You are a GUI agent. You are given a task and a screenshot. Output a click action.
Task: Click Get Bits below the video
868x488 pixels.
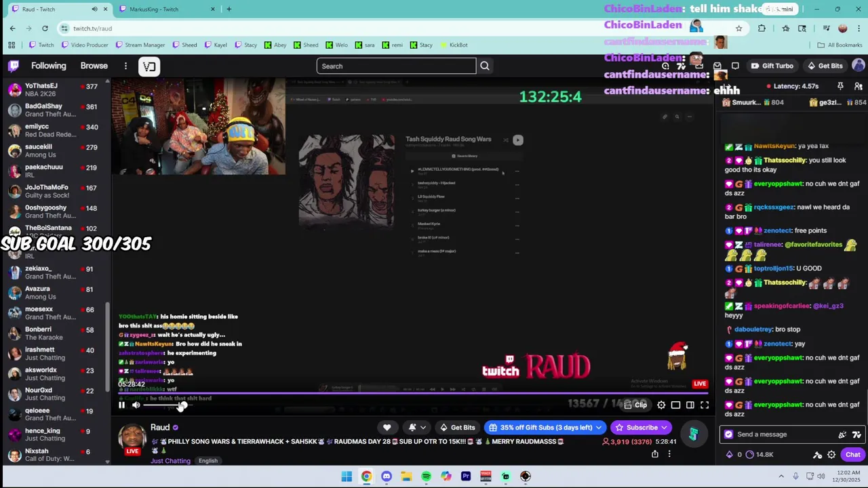click(x=457, y=427)
